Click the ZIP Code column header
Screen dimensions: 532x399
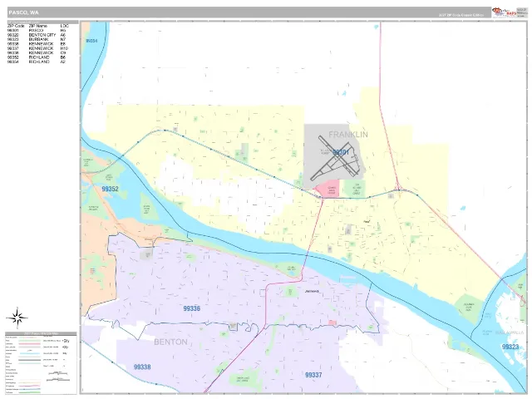pos(16,26)
